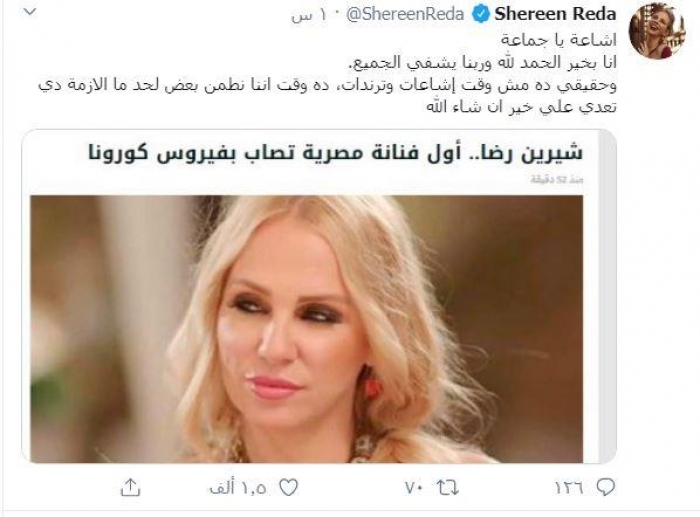Click the retweet count ٧٠

pyautogui.click(x=414, y=488)
